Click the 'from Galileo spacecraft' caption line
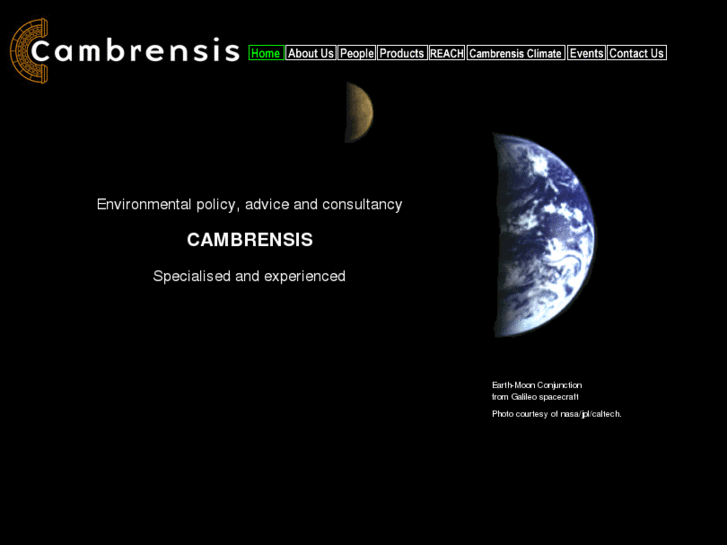The height and width of the screenshot is (545, 727). [x=535, y=397]
